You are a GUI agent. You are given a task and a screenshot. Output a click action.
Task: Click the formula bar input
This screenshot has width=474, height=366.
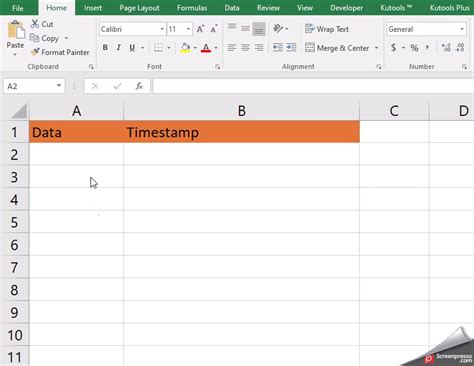(x=313, y=86)
